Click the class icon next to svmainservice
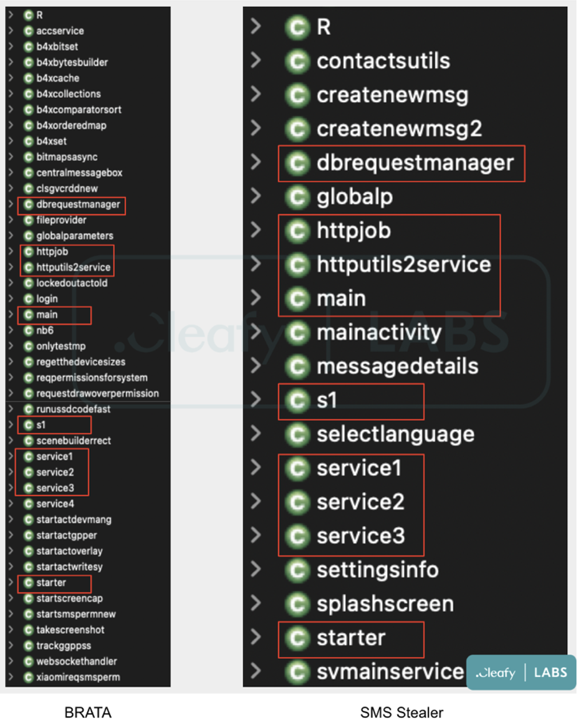 297,672
